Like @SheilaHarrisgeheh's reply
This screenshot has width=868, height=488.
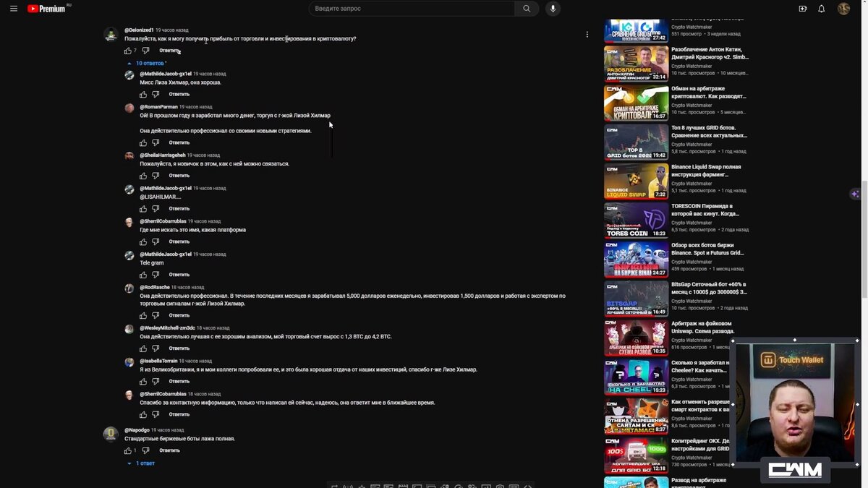[143, 176]
